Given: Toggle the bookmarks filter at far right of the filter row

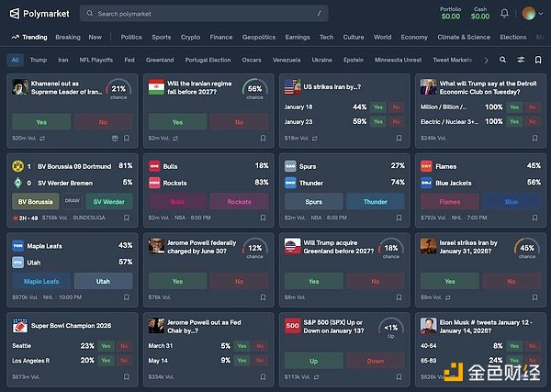Looking at the screenshot, I should (x=538, y=60).
